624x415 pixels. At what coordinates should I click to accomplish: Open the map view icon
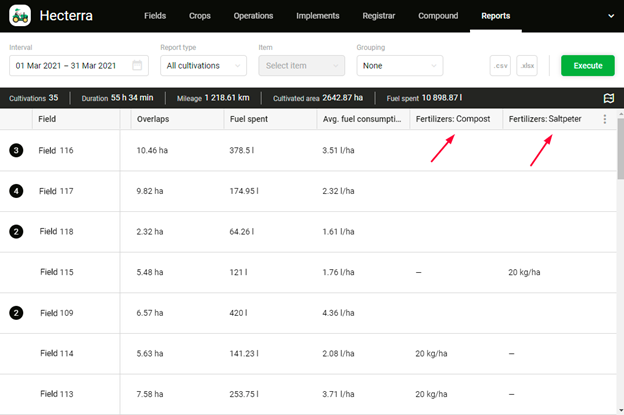(608, 98)
